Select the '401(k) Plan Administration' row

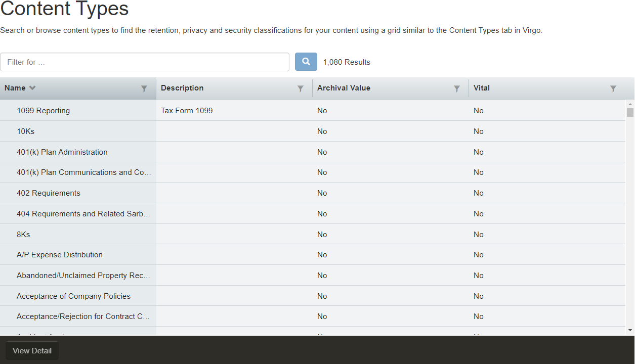tap(62, 152)
